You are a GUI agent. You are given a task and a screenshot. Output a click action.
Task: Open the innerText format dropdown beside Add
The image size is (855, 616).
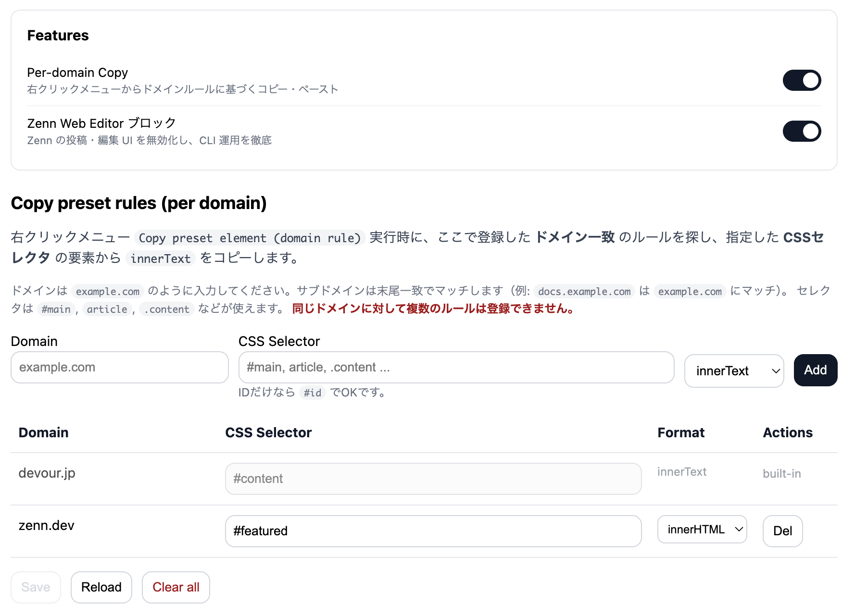733,370
